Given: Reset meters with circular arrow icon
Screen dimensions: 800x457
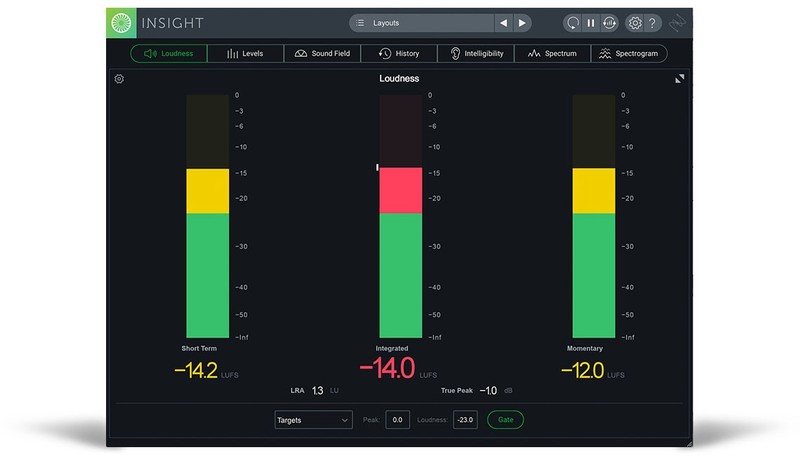Looking at the screenshot, I should [572, 23].
